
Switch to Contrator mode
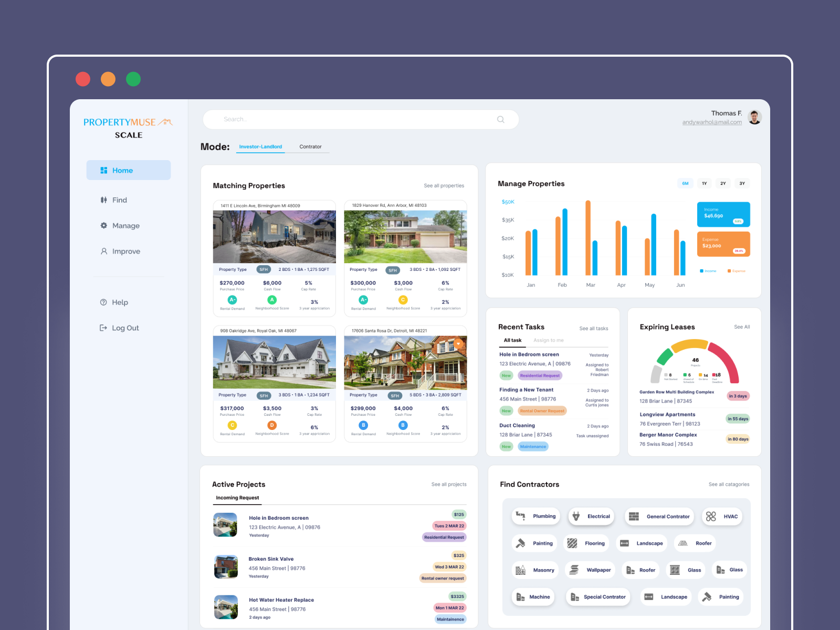(x=310, y=147)
